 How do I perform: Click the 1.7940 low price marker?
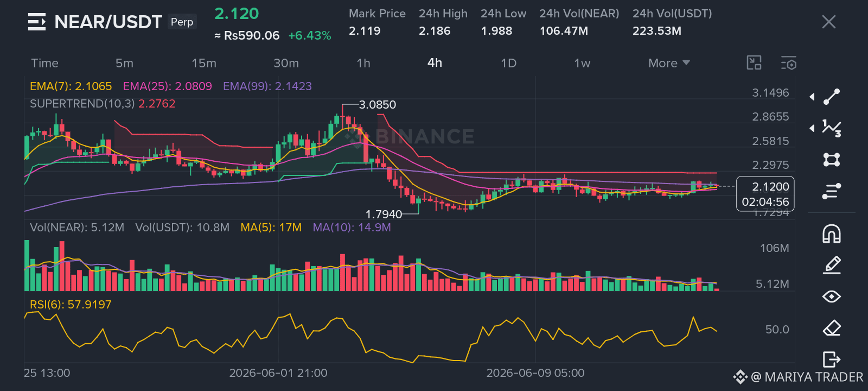[x=384, y=215]
